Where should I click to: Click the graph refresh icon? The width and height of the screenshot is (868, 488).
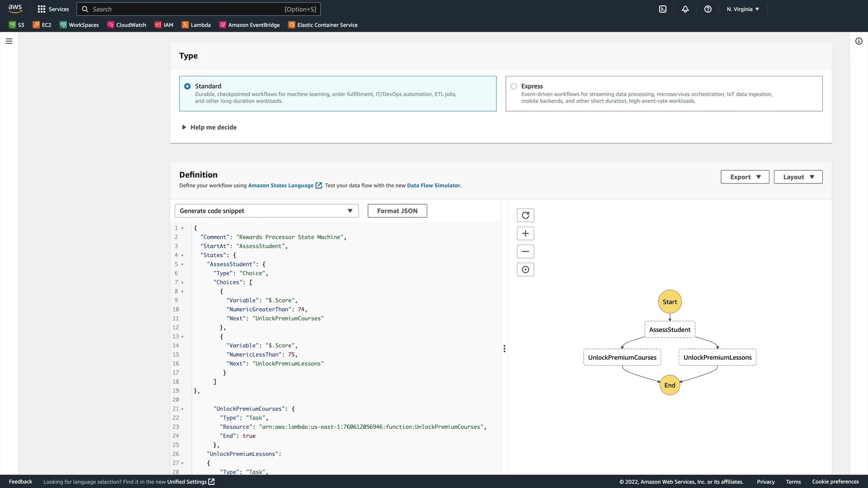click(x=525, y=216)
